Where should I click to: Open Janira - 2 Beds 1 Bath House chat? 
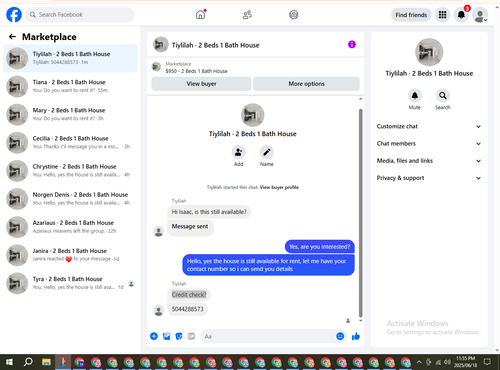[70, 255]
